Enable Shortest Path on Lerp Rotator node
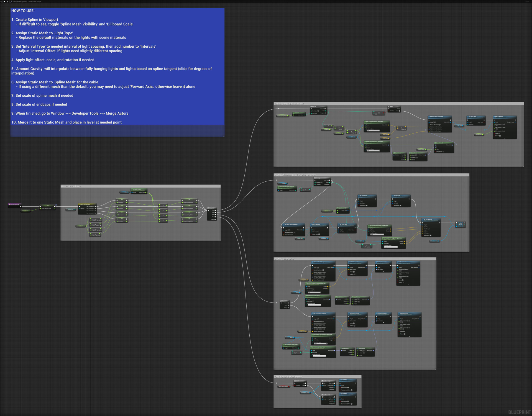This screenshot has height=416, width=532. click(443, 151)
